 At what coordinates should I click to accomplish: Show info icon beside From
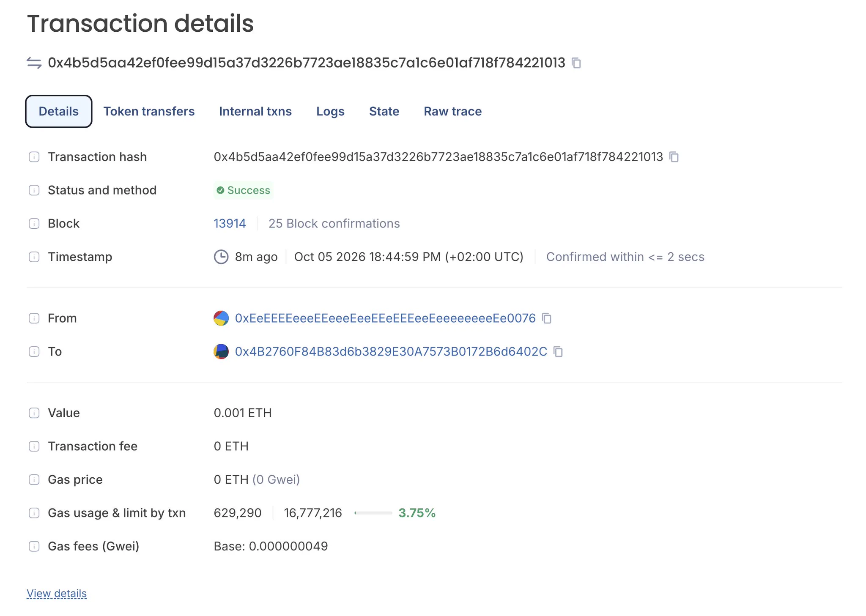[x=34, y=318]
